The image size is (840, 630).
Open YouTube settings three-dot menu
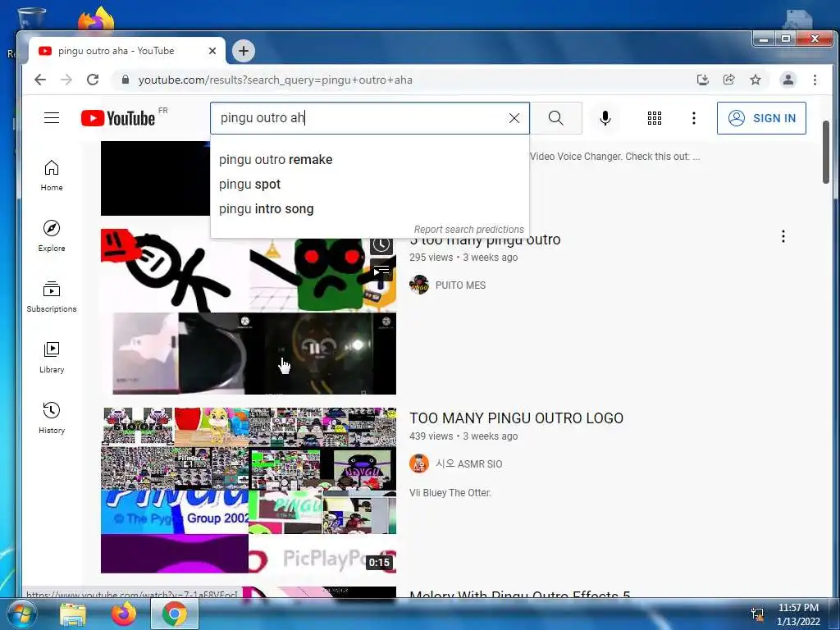[x=693, y=118]
